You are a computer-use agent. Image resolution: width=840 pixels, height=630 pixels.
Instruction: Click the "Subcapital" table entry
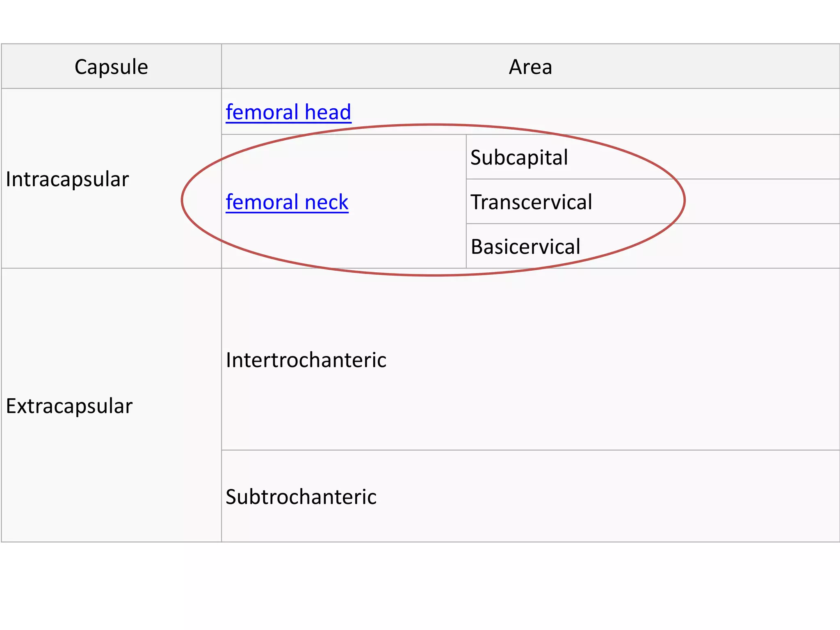click(x=519, y=157)
